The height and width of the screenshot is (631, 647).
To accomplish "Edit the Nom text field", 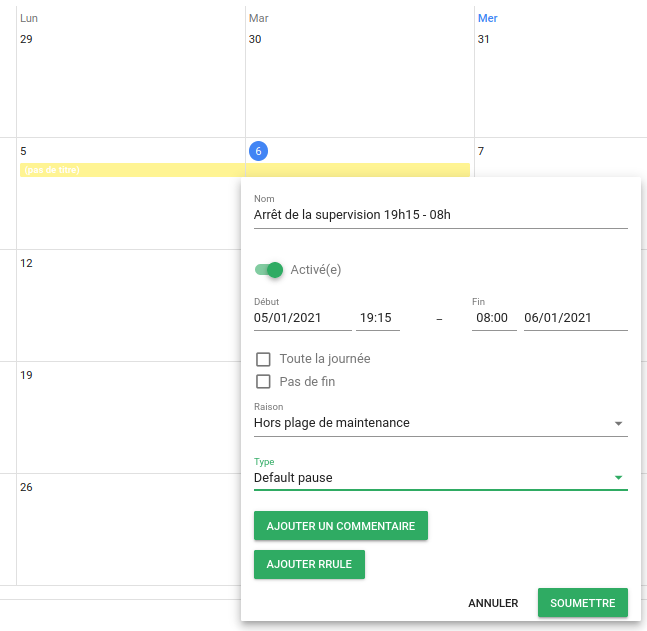I will [440, 214].
